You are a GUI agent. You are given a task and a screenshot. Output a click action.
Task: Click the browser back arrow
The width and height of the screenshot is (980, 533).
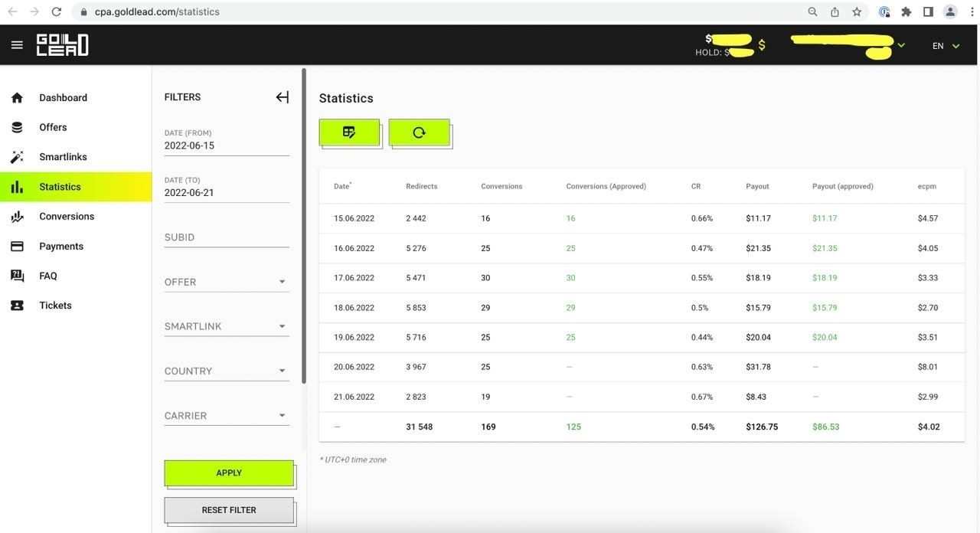pyautogui.click(x=12, y=11)
